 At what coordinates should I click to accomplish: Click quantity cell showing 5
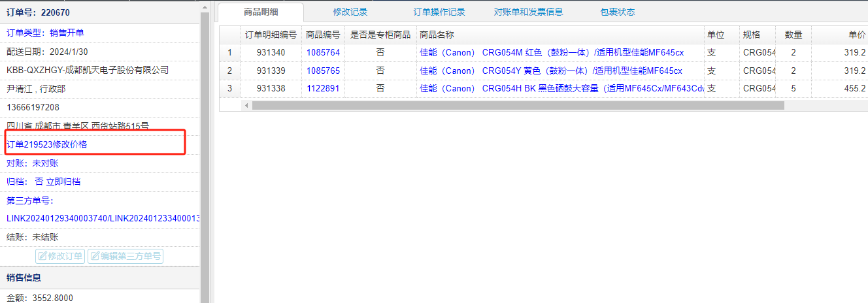point(793,88)
